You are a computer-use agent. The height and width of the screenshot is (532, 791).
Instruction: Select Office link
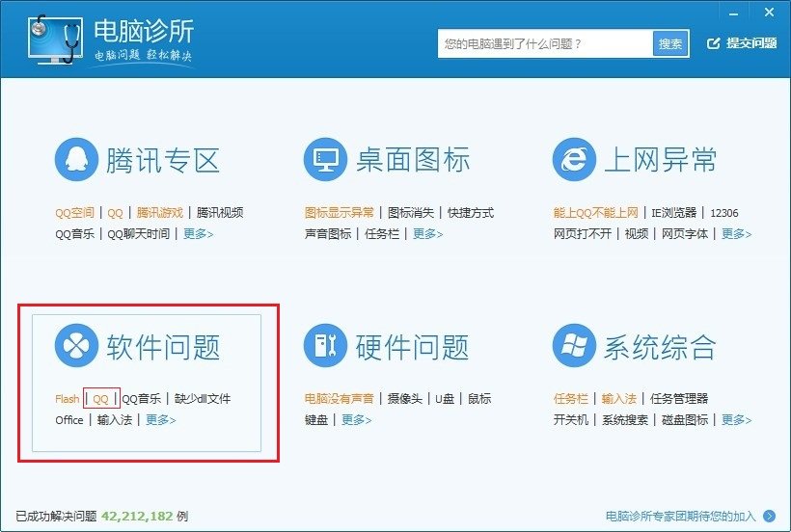tap(69, 419)
